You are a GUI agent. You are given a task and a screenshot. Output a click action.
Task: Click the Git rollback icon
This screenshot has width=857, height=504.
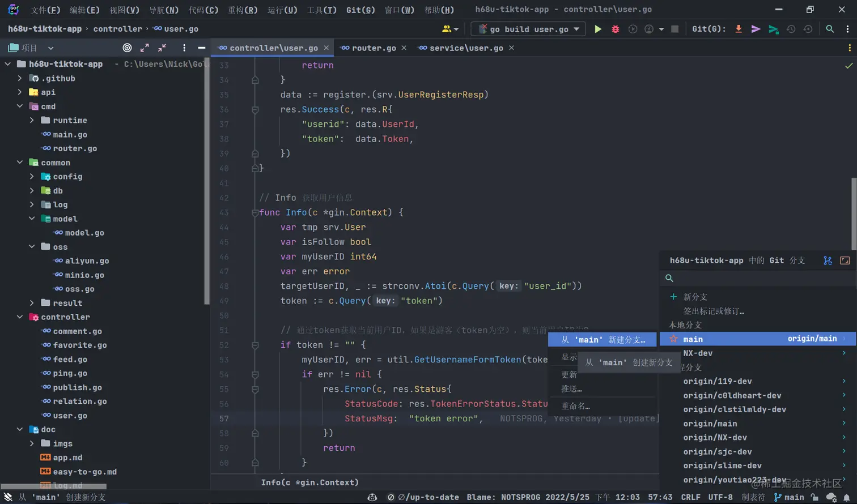(808, 29)
